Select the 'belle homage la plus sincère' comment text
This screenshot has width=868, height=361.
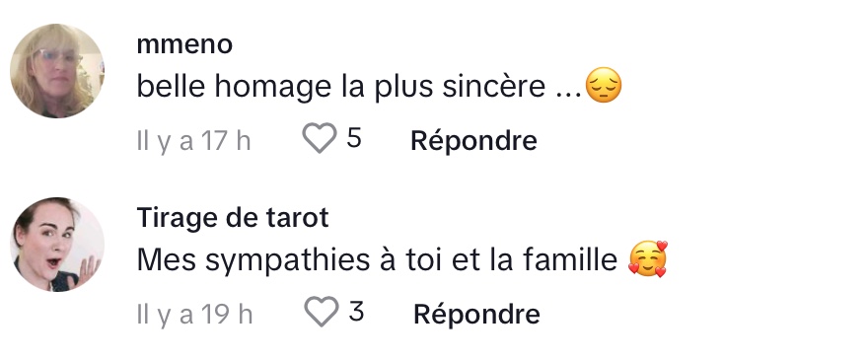(x=341, y=87)
